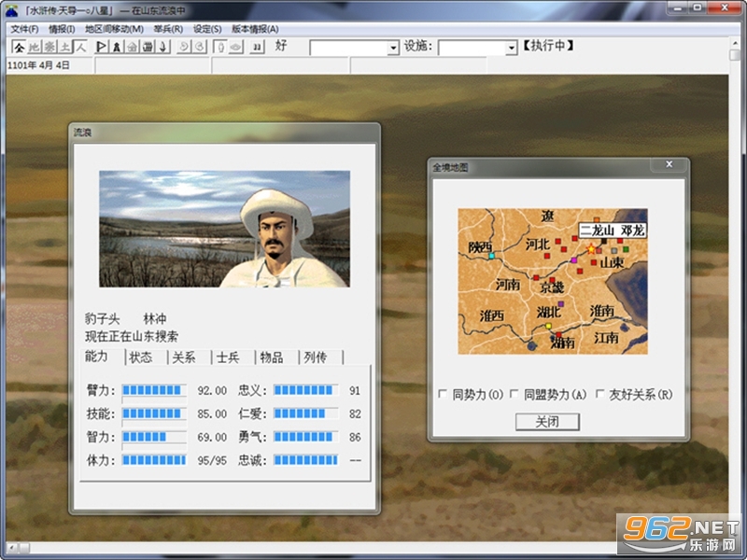
Task: Click the name 林冲 in the panel
Action: [155, 318]
